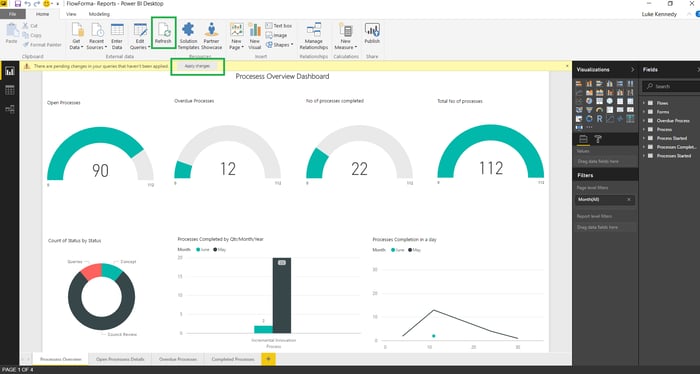The height and width of the screenshot is (374, 700).
Task: Add a new page with plus button
Action: click(269, 359)
